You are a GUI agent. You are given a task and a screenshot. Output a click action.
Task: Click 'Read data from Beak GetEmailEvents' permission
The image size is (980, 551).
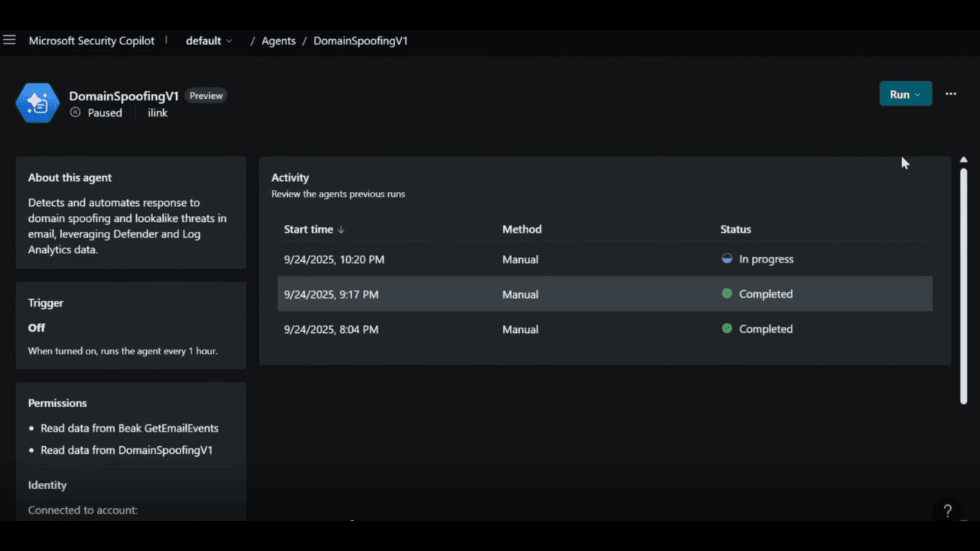[129, 429]
